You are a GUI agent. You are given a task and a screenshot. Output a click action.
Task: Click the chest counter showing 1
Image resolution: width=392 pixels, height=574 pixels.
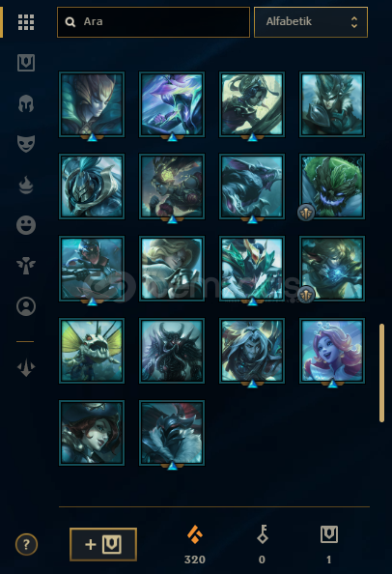point(329,544)
